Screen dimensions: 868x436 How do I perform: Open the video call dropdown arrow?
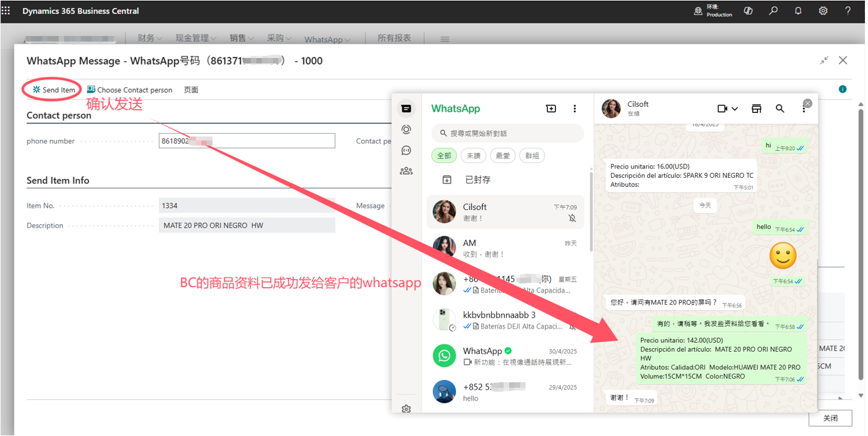(735, 109)
